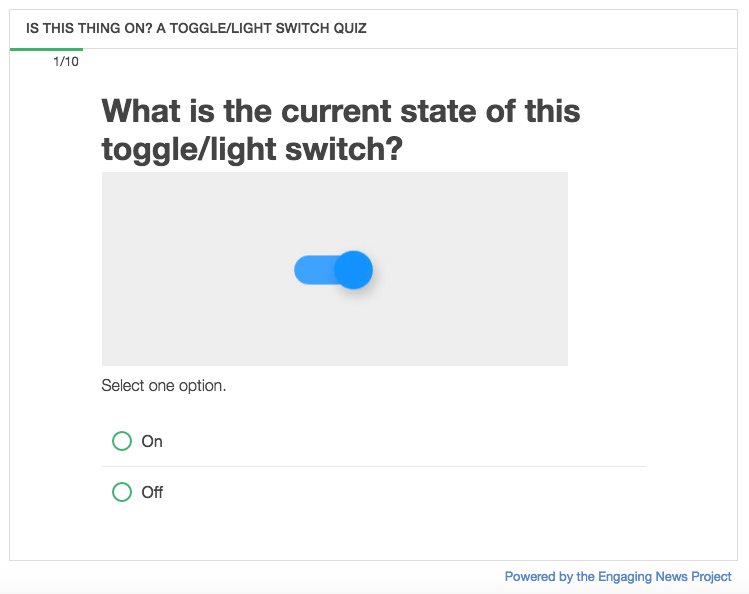
Task: Open the "Powered by the Engaging News Project" link
Action: click(617, 577)
